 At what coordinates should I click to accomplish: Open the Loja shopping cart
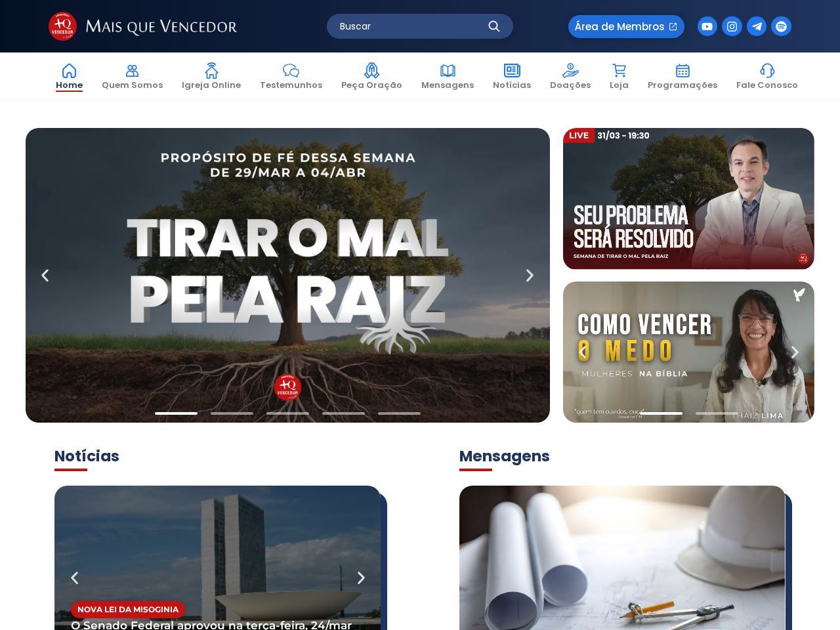point(619,76)
